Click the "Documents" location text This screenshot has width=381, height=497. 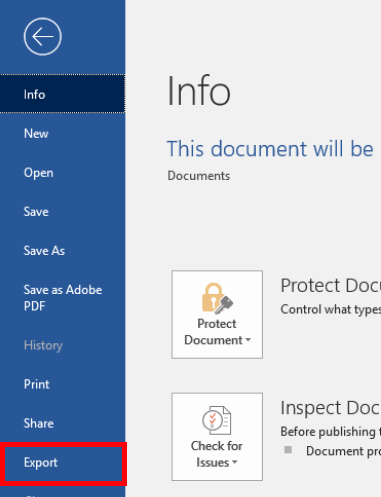pyautogui.click(x=199, y=176)
